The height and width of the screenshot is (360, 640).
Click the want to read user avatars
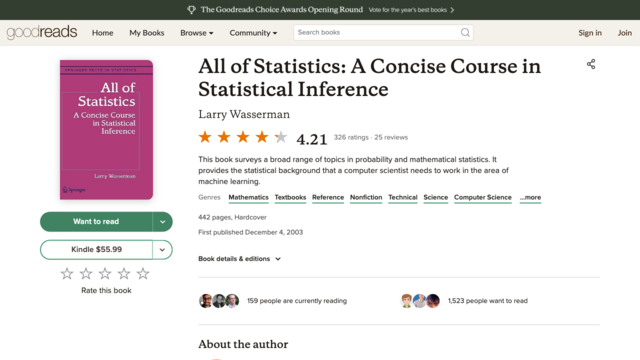[x=420, y=301]
